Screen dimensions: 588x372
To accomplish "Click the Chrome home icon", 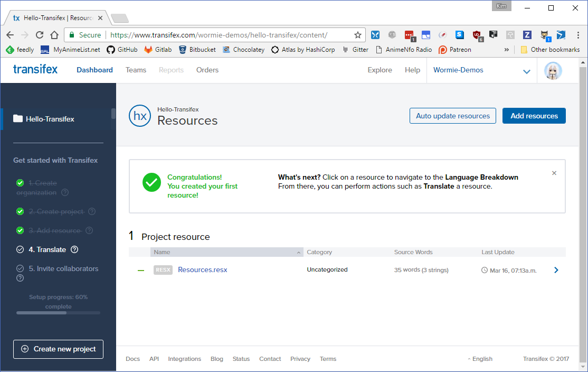I will 54,35.
